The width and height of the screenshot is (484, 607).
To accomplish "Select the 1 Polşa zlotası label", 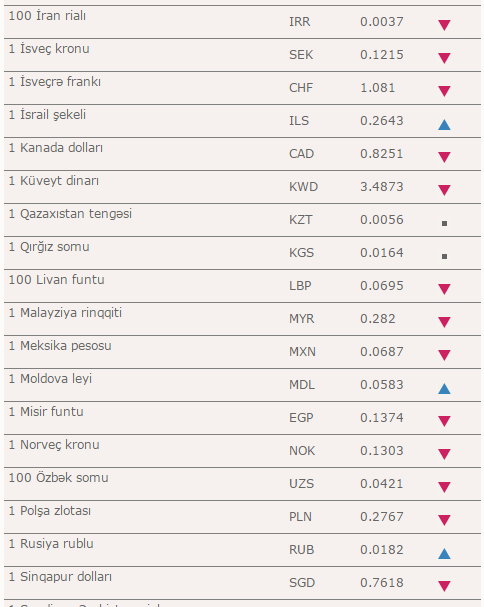I will (x=50, y=511).
